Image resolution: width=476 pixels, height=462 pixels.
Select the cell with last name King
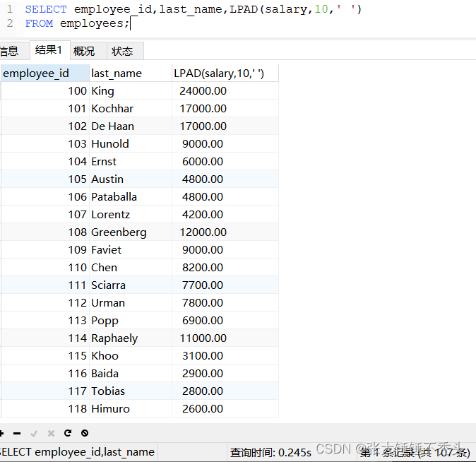point(131,91)
